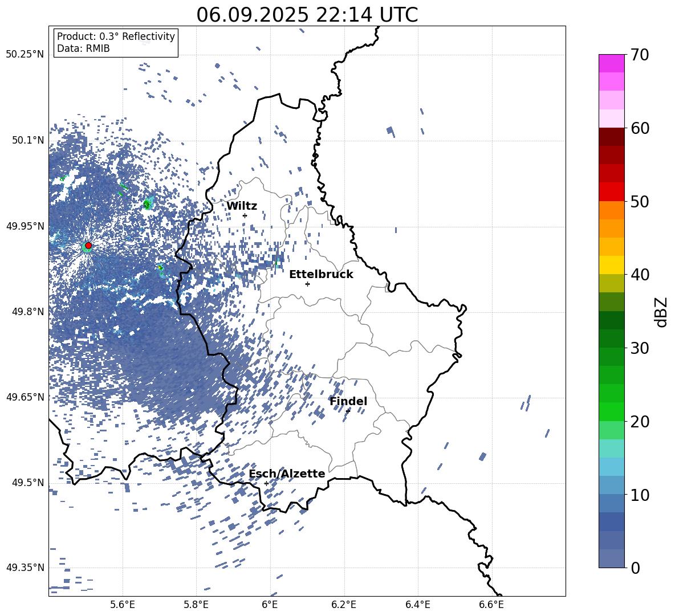675x616 pixels.
Task: Click the title '06.09.2025 22:14 UTC'
Action: click(307, 15)
